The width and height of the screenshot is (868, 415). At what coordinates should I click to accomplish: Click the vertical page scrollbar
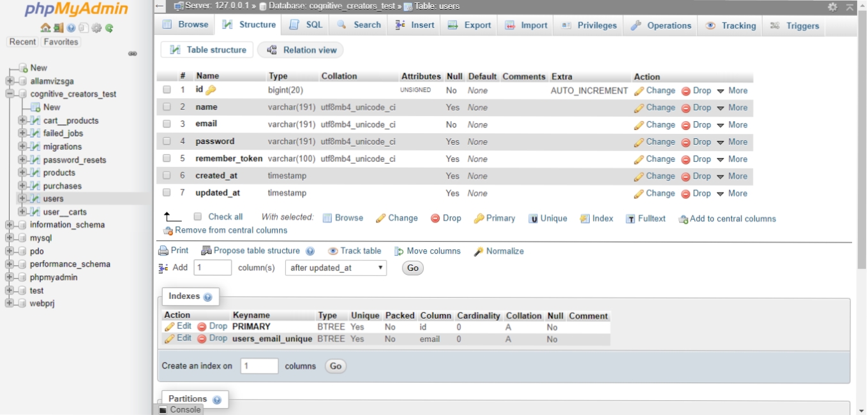[x=862, y=140]
